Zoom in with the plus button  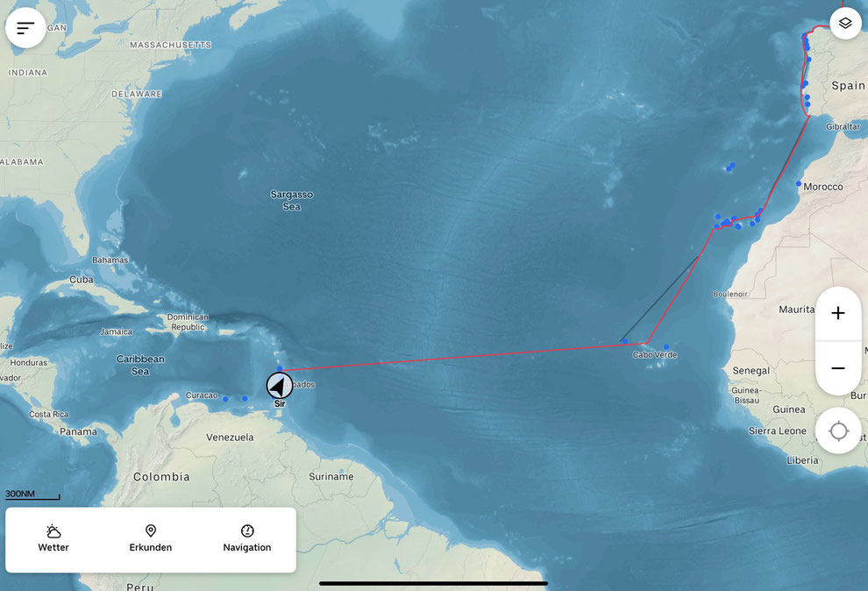pos(838,313)
